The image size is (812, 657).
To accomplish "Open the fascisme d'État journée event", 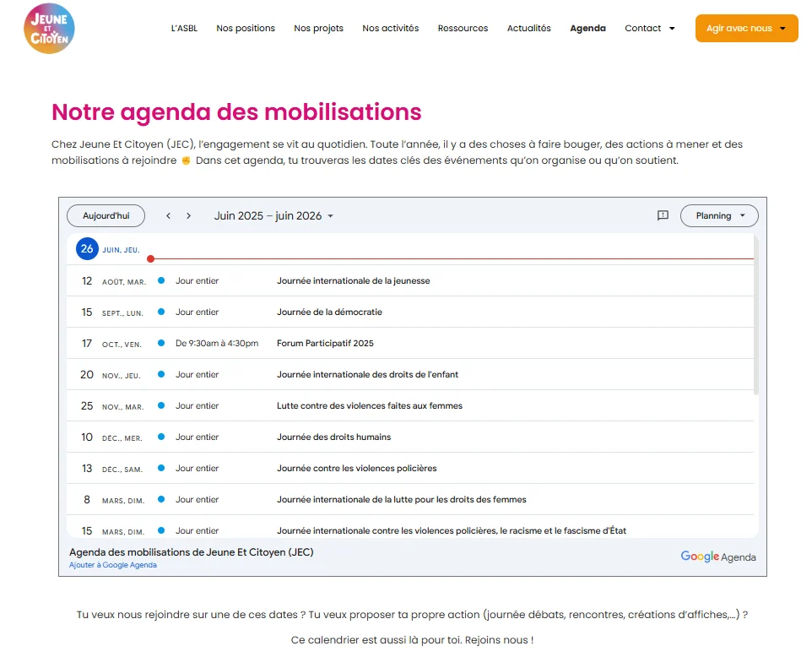I will click(452, 530).
